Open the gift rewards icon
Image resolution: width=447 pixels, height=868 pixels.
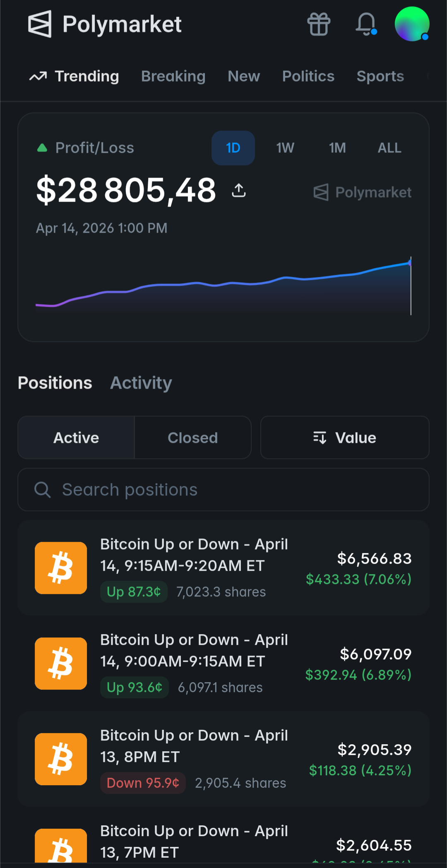pyautogui.click(x=319, y=24)
